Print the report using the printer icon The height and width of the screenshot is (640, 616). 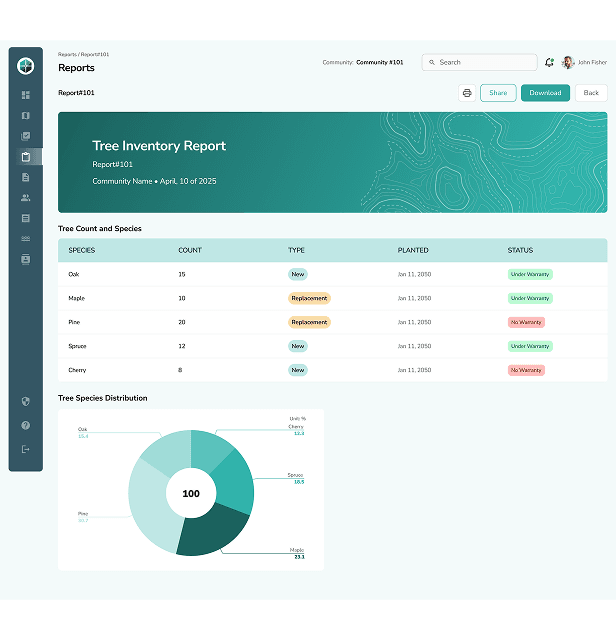tap(467, 93)
